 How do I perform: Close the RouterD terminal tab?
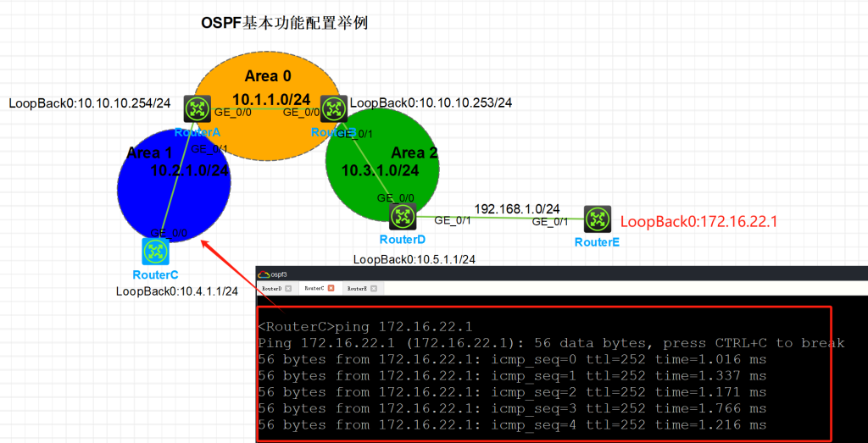pyautogui.click(x=288, y=289)
